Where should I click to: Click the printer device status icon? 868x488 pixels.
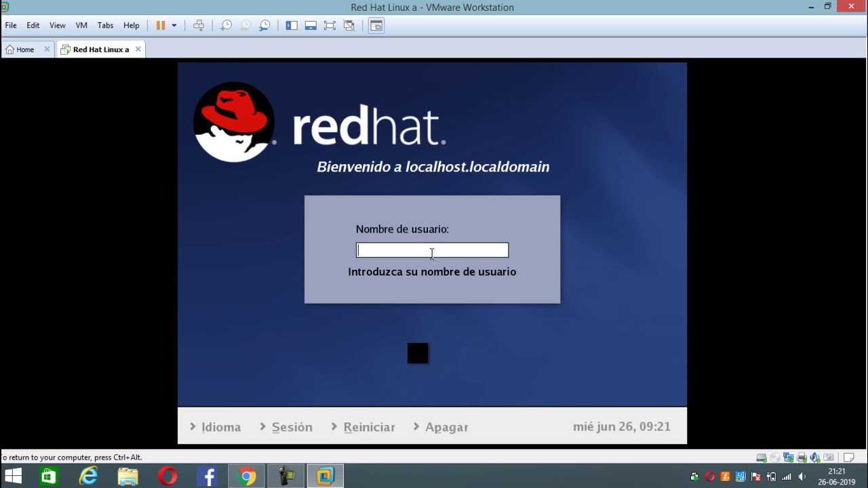[x=802, y=457]
